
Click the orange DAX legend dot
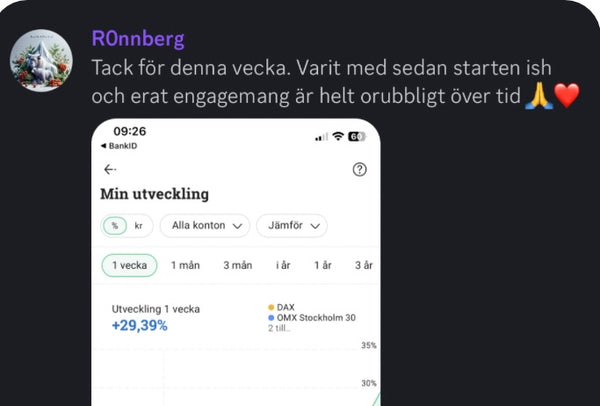point(271,307)
